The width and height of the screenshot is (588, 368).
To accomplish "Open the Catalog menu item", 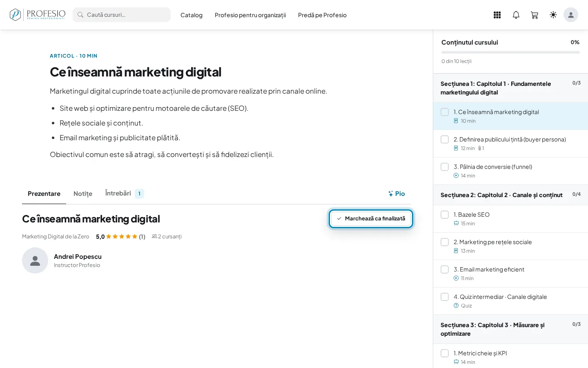I will (x=192, y=15).
